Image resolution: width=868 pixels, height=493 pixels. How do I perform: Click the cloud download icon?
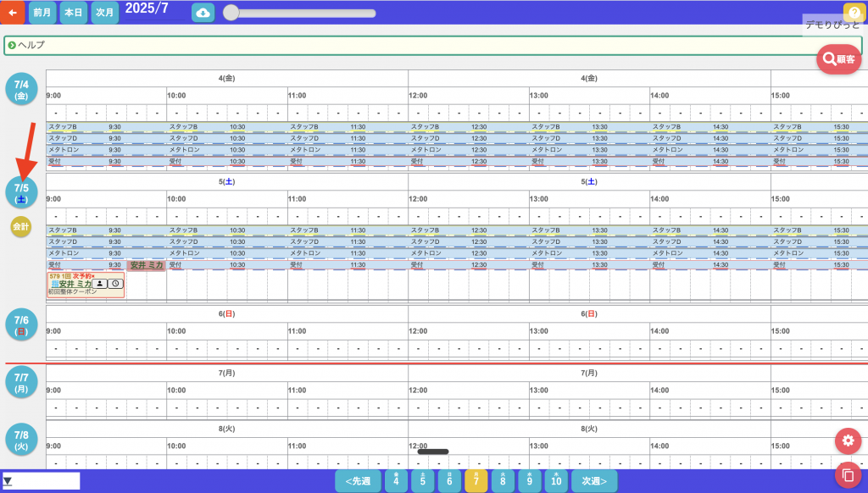(x=203, y=13)
